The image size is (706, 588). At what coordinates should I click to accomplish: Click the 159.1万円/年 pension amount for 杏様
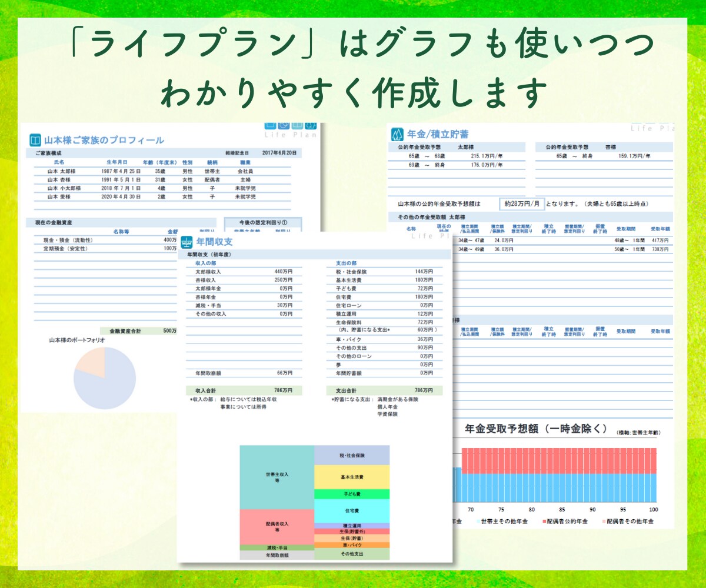click(x=634, y=156)
